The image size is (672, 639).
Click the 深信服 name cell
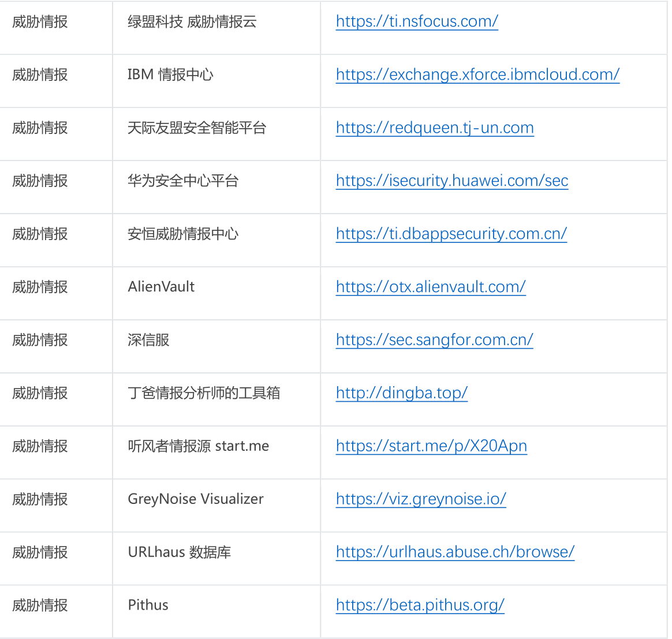(x=148, y=341)
